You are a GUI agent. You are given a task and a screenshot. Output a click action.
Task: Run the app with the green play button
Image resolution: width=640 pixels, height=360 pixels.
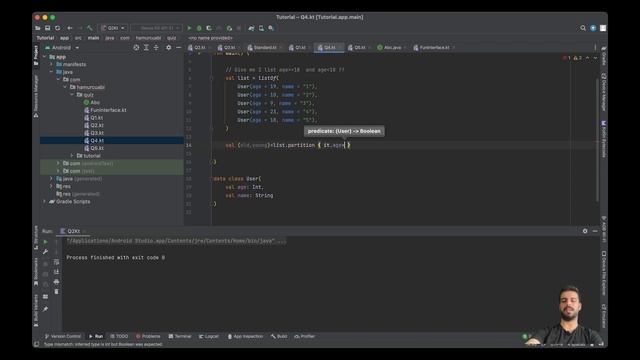189,28
